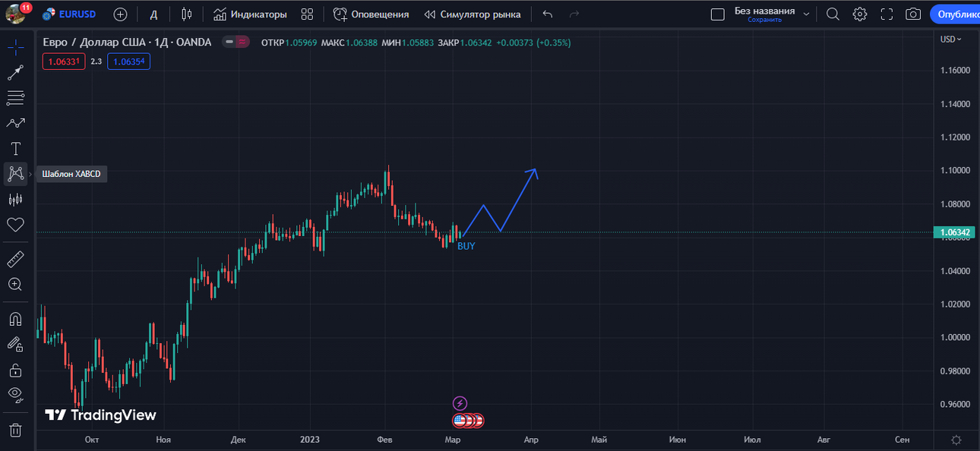Activate the zoom in tool
Screen dimensions: 980x451
[x=15, y=285]
